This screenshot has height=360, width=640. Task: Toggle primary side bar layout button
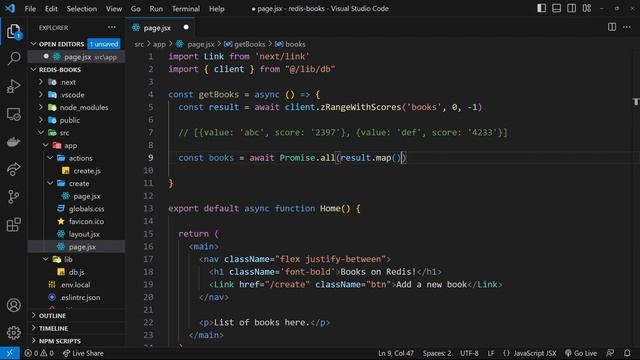point(541,8)
